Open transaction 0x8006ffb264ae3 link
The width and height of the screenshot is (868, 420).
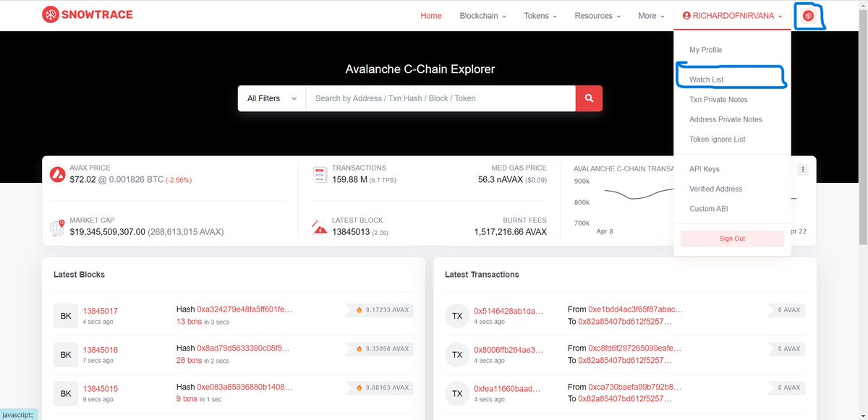[x=507, y=350]
